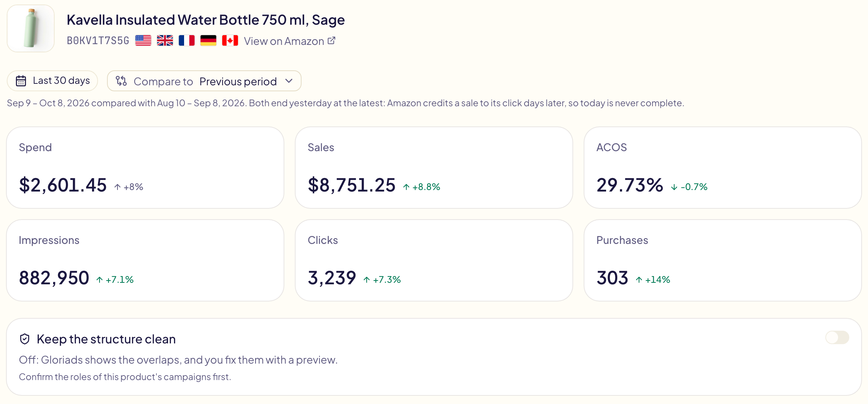Click the Off: Gloriads shows the overlaps line

tap(178, 359)
